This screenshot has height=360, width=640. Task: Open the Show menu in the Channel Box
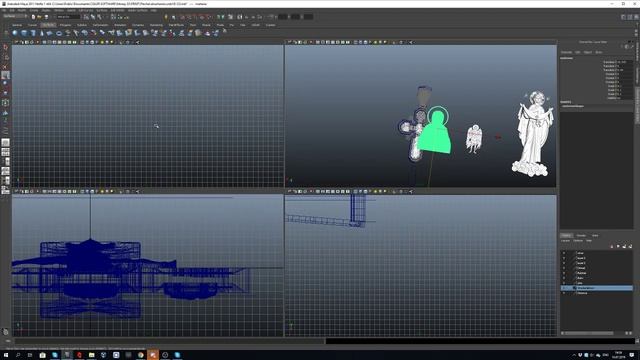pyautogui.click(x=598, y=52)
